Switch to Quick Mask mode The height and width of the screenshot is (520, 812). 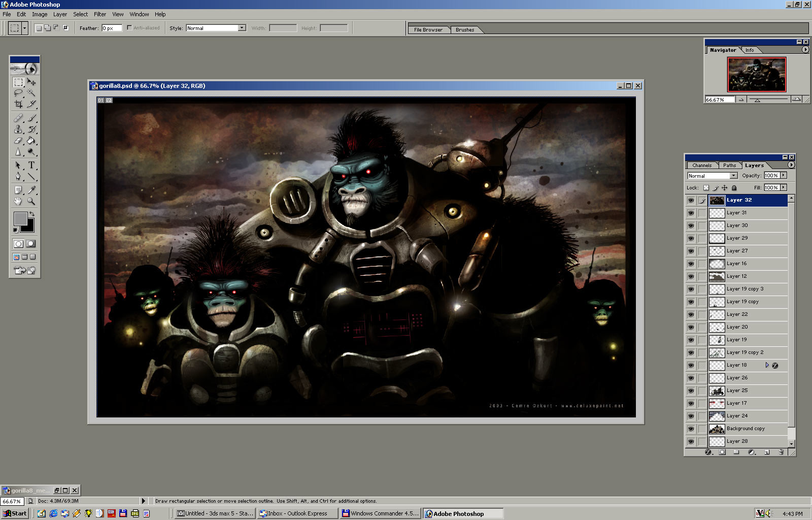click(x=31, y=244)
